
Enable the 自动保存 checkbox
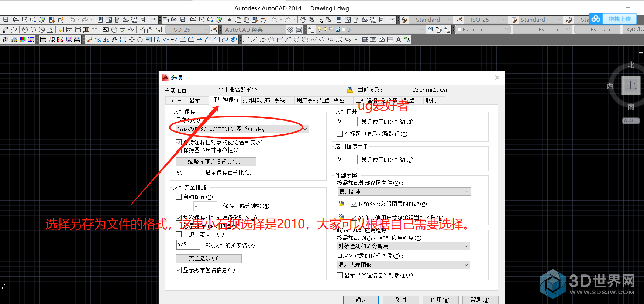179,197
